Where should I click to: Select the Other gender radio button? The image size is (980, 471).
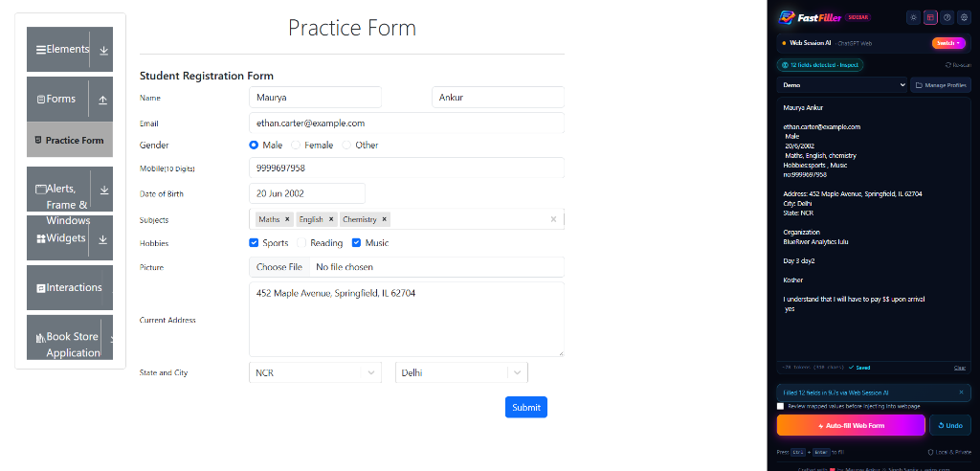[346, 146]
